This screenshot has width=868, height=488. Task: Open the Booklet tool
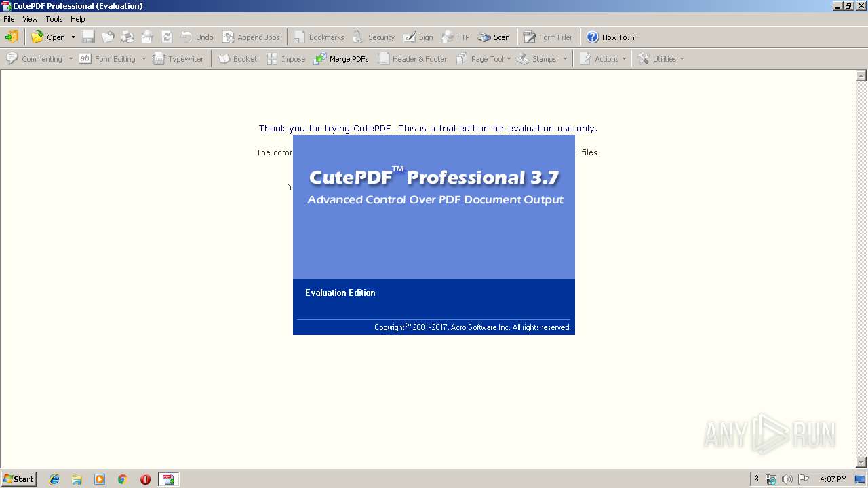pyautogui.click(x=237, y=59)
